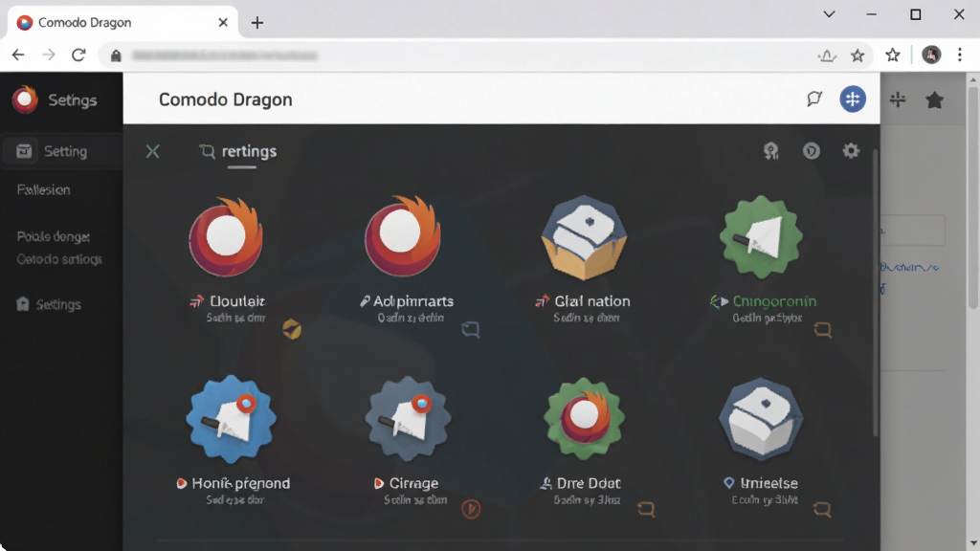Select the Settings item with lock icon
The image size is (980, 551).
point(49,304)
